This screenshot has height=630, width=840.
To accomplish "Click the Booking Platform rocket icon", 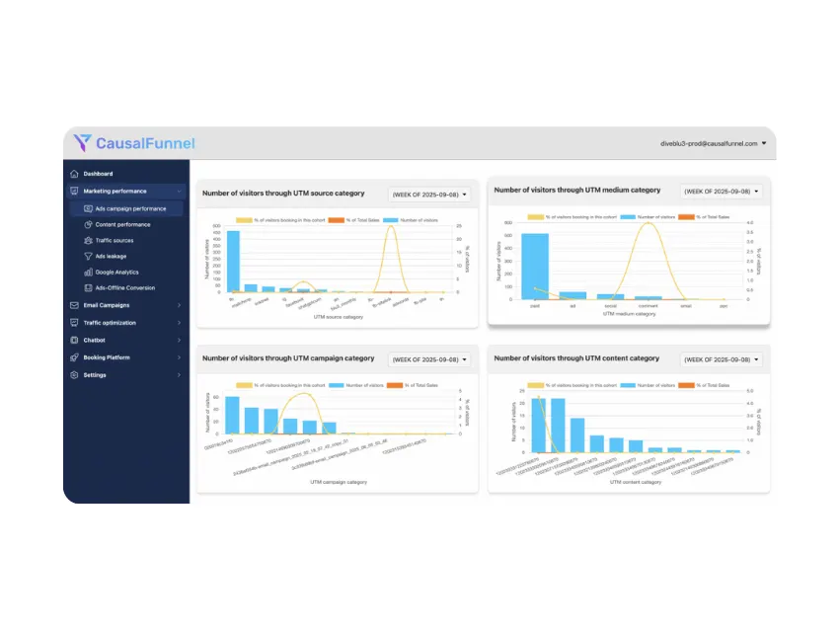I will pyautogui.click(x=75, y=357).
